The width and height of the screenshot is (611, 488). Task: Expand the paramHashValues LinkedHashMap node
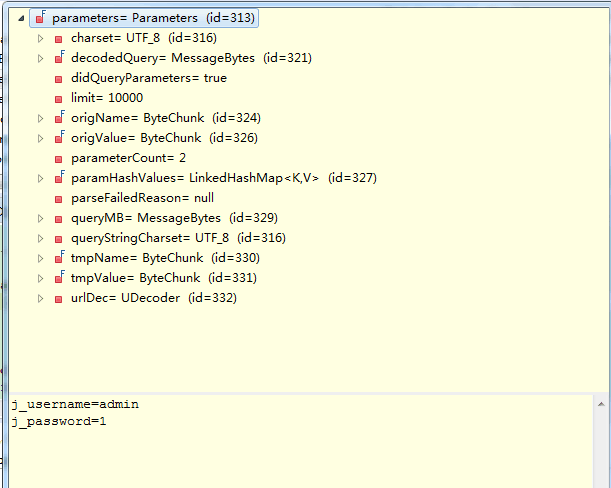[x=40, y=178]
